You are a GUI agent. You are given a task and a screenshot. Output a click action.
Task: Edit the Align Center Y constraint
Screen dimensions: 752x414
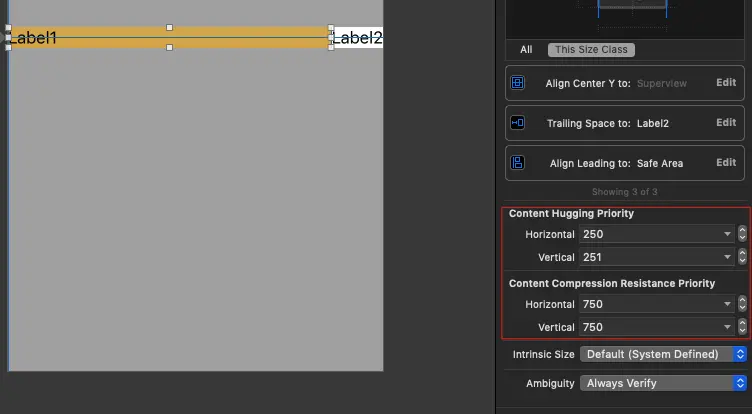(726, 83)
